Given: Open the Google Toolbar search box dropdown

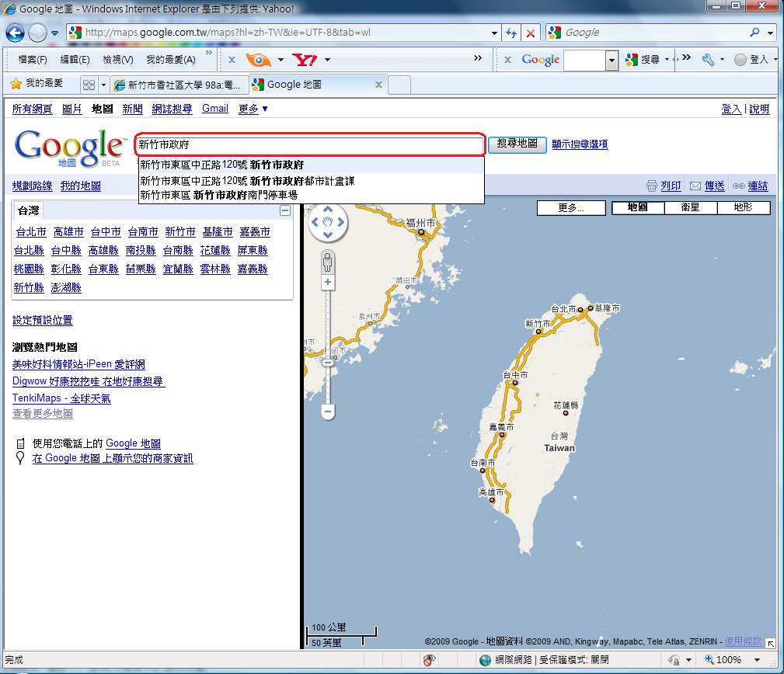Looking at the screenshot, I should click(x=612, y=61).
